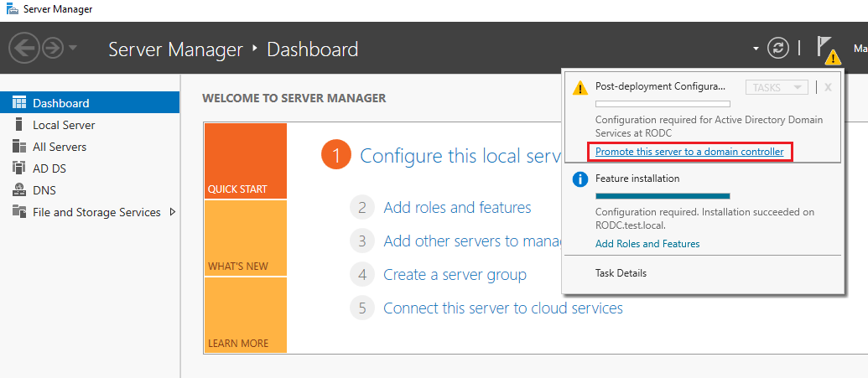Click the refresh dashboard icon
Screen dimensions: 868x378
(779, 49)
